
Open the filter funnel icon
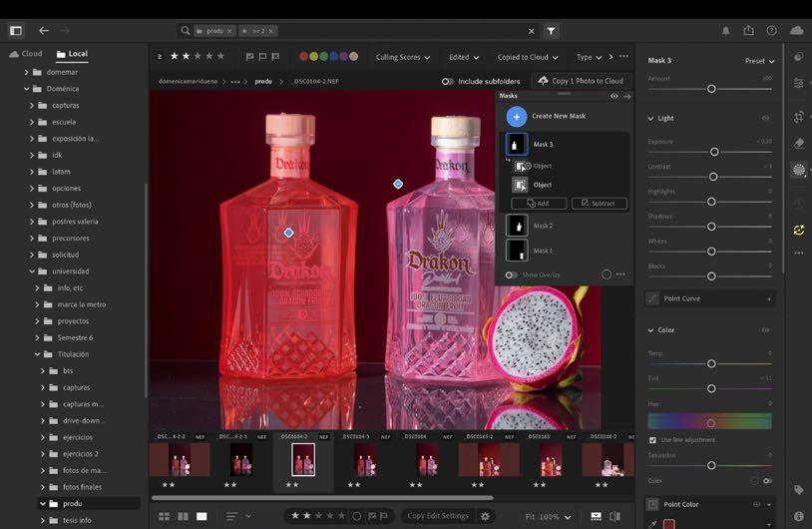pyautogui.click(x=551, y=31)
